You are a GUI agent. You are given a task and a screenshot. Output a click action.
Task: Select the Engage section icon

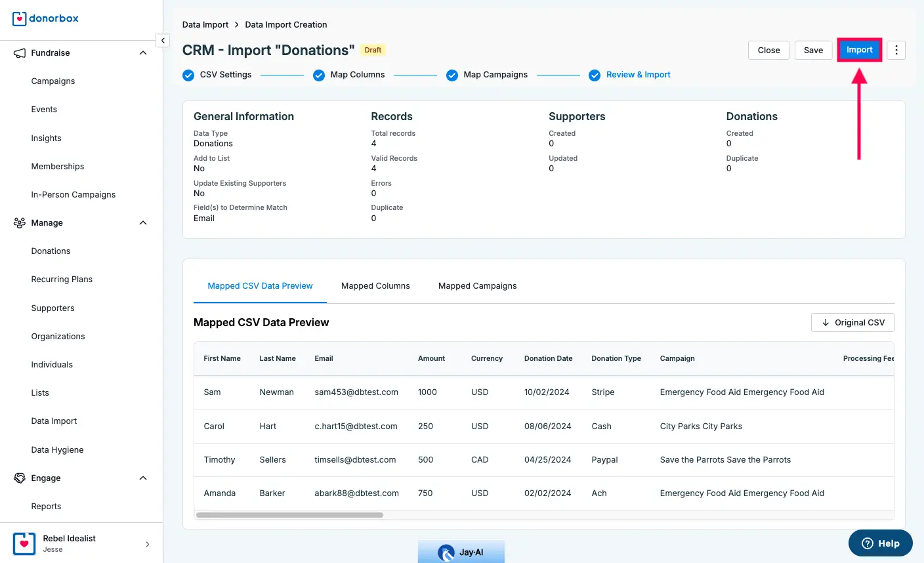tap(19, 478)
